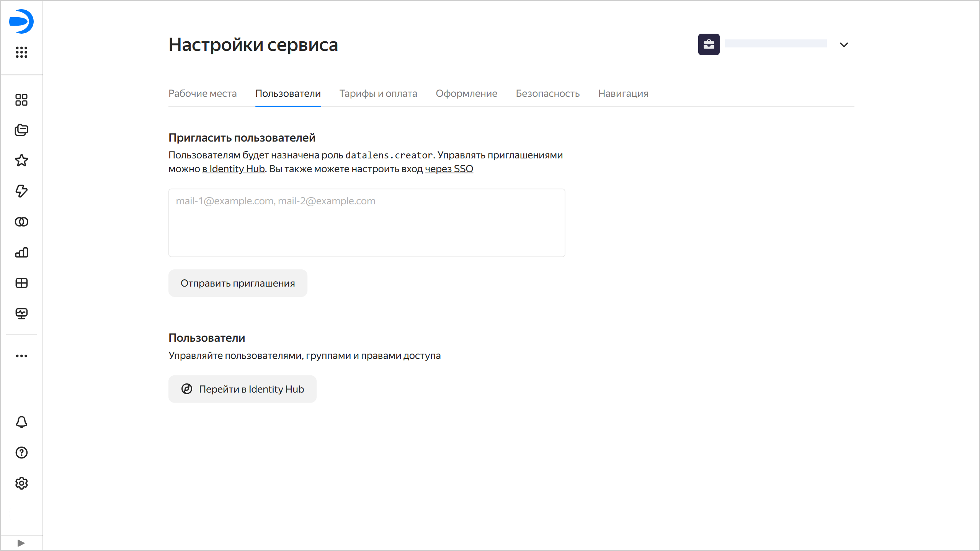
Task: Open Favorites star icon in sidebar
Action: (x=21, y=160)
